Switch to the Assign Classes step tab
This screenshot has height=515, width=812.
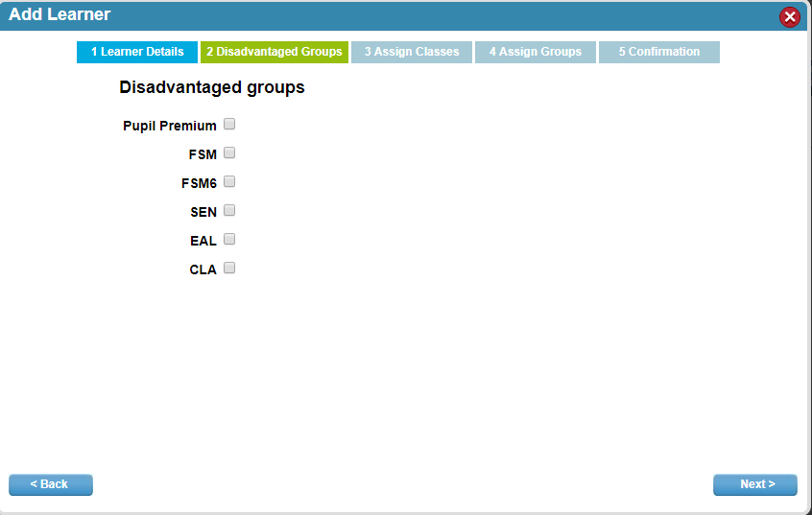[411, 52]
